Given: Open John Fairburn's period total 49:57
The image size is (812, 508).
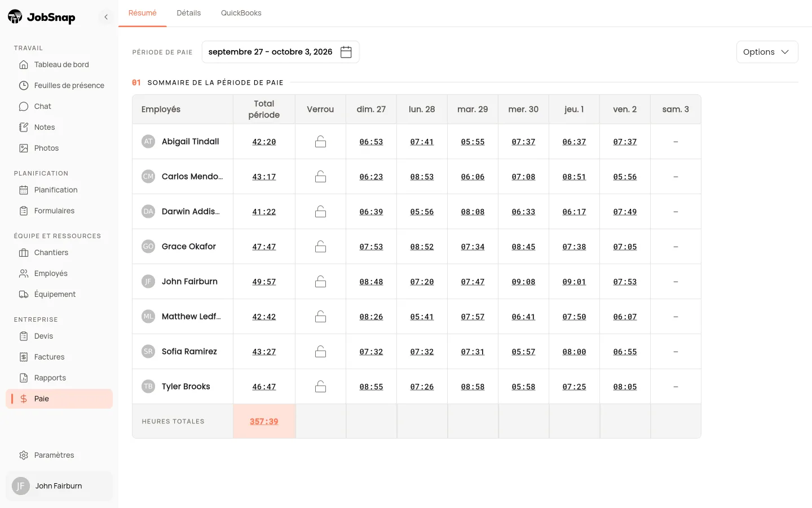Looking at the screenshot, I should click(x=264, y=282).
